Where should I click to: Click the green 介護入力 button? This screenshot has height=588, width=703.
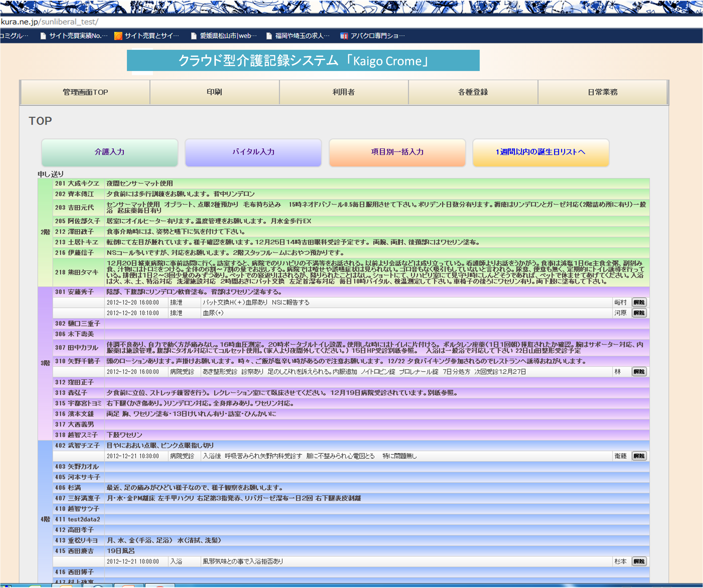[110, 152]
